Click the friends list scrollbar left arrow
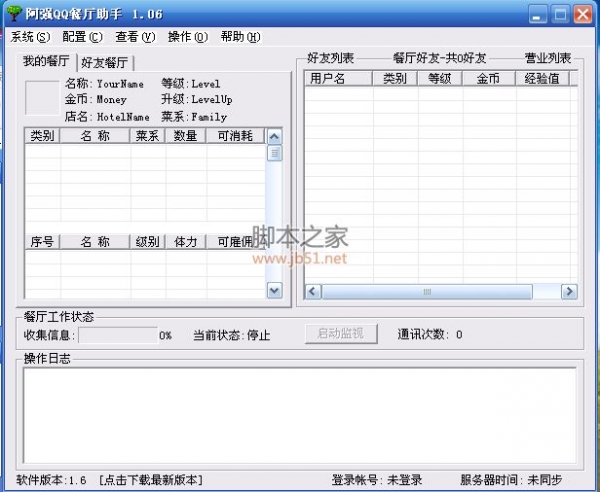This screenshot has width=600, height=492. coord(313,292)
